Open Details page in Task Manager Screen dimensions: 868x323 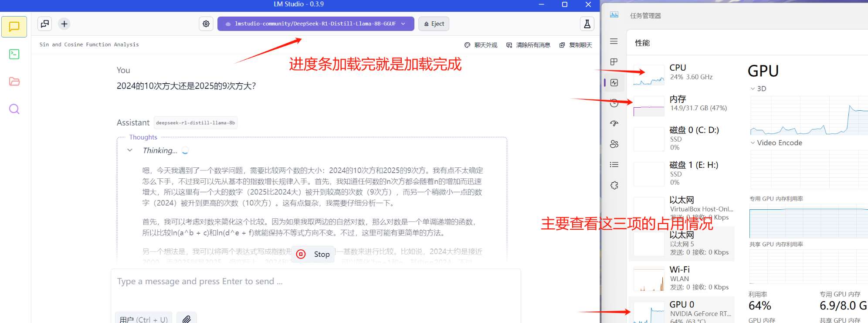click(614, 165)
